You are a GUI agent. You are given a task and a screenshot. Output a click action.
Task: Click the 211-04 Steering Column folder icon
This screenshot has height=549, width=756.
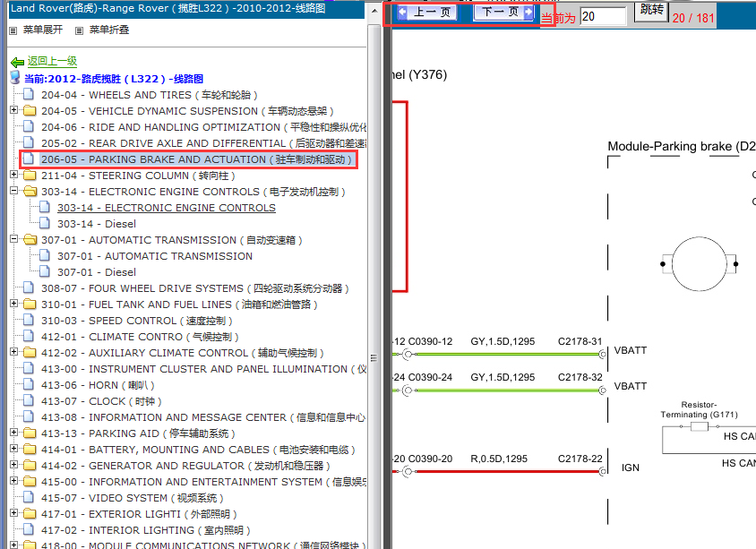(x=30, y=175)
